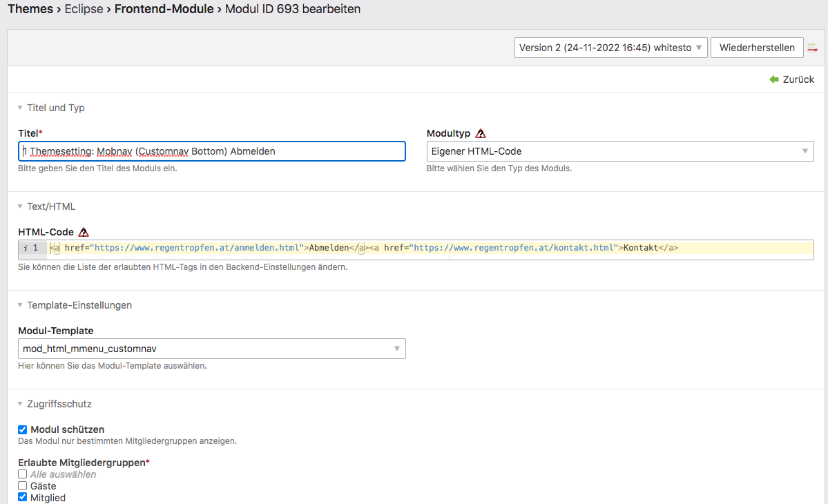Toggle the Modul schützen checkbox
Viewport: 828px width, 504px height.
tap(22, 429)
